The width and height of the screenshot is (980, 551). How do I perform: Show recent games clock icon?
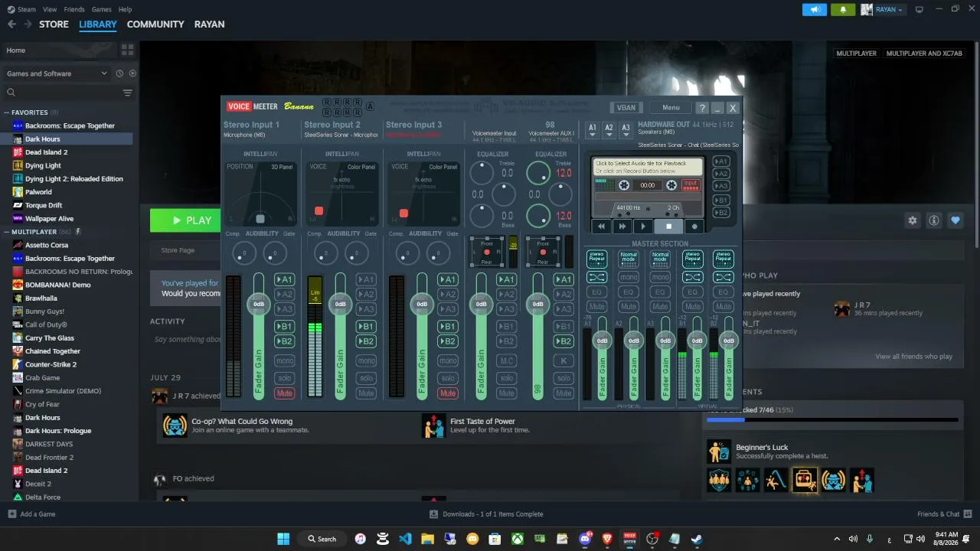tap(119, 73)
